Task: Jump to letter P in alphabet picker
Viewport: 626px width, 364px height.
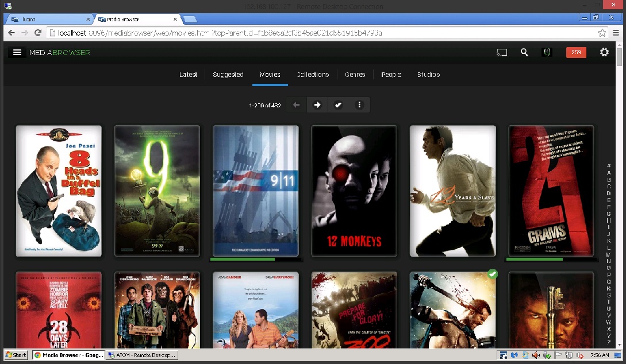Action: click(609, 274)
